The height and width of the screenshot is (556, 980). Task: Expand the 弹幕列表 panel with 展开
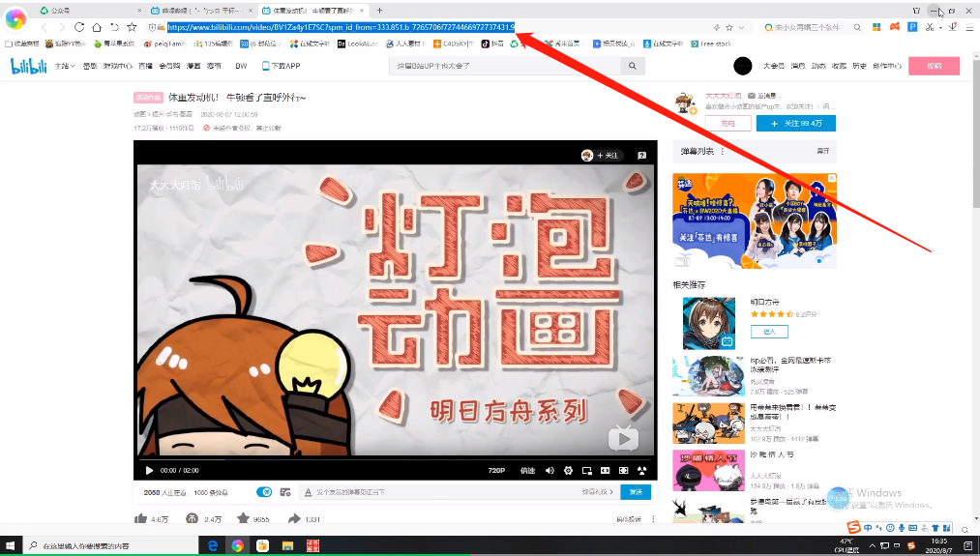coord(823,152)
